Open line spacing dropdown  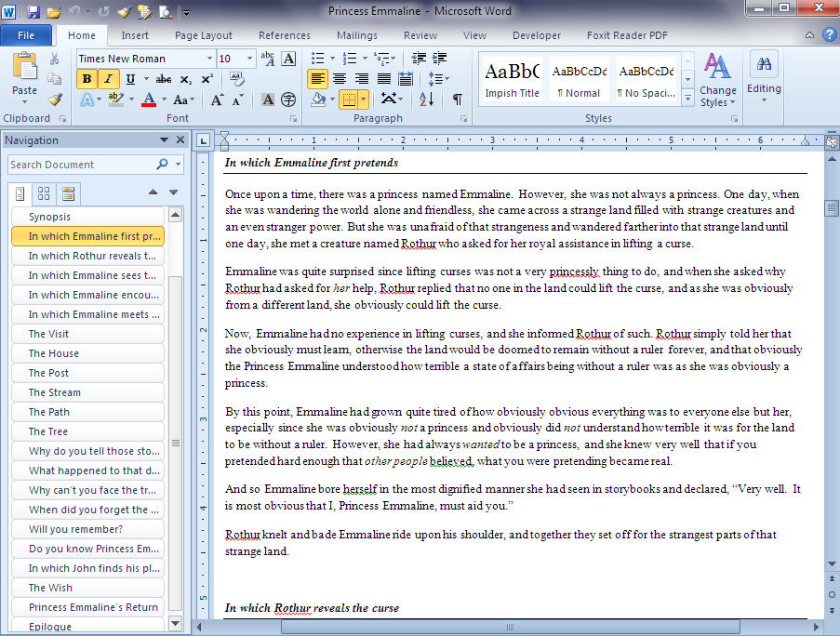tap(438, 79)
